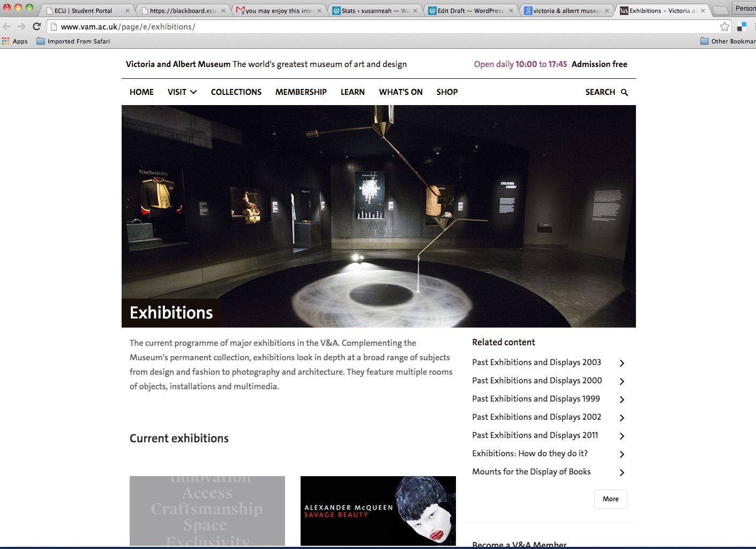756x549 pixels.
Task: Click the browser back arrow
Action: [7, 26]
